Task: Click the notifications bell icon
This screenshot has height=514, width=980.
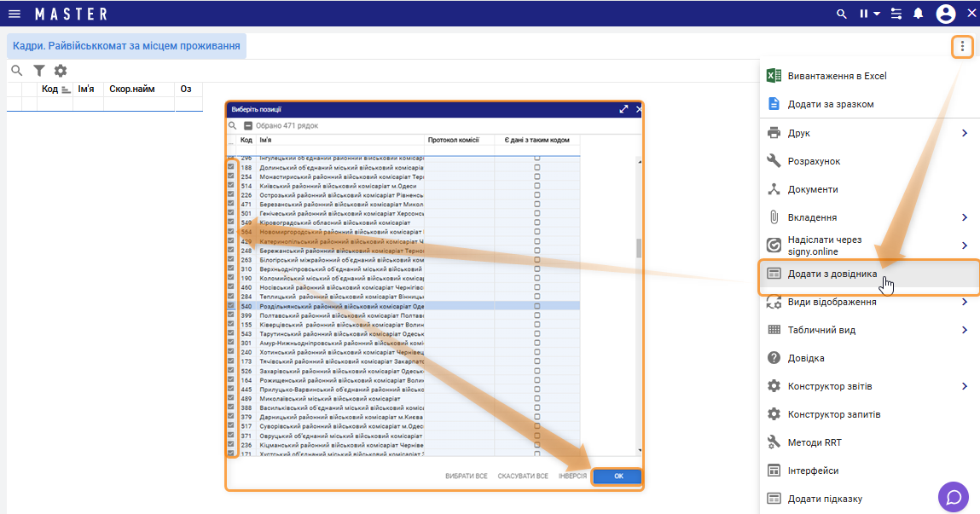Action: pos(919,14)
